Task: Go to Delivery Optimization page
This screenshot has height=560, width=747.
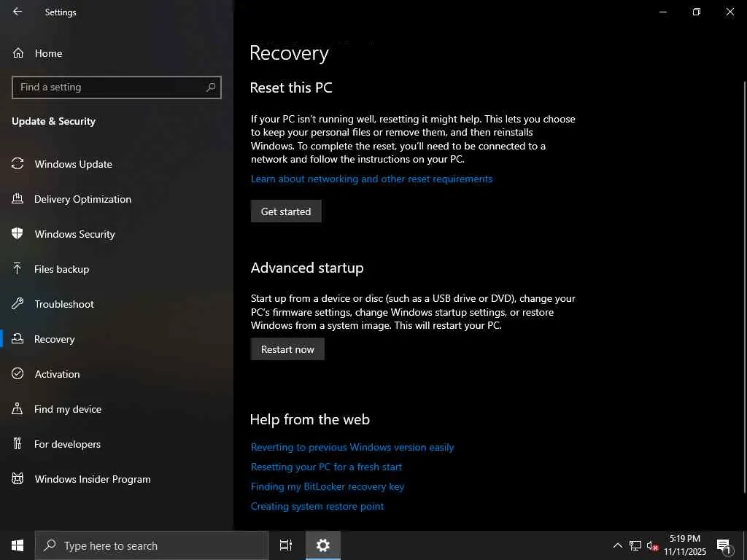Action: pos(83,199)
